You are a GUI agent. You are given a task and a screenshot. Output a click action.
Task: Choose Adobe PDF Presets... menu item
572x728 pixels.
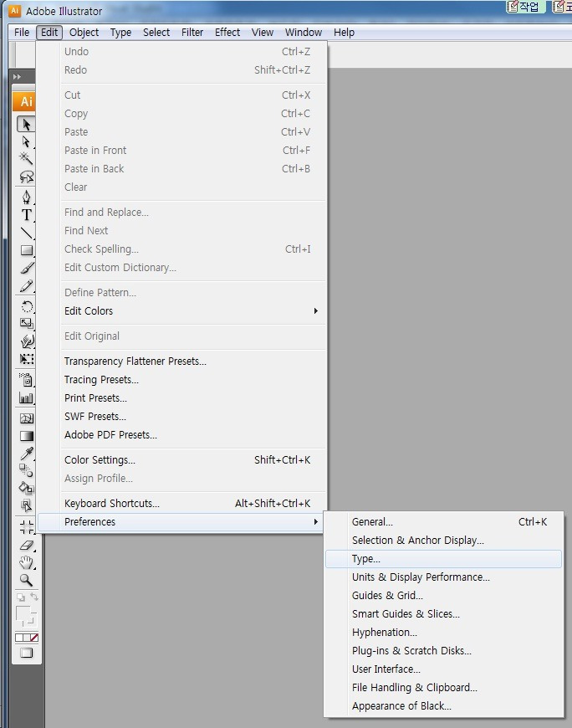point(182,434)
